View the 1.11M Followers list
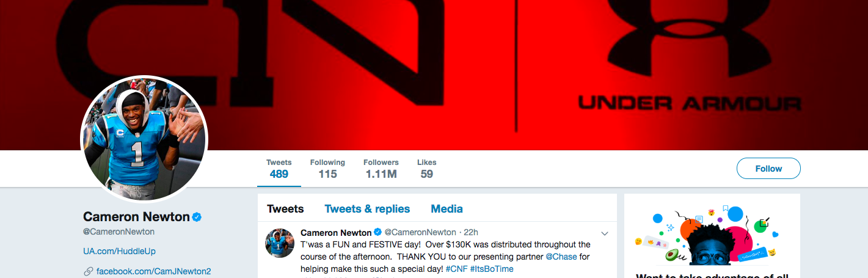The height and width of the screenshot is (278, 868). tap(381, 169)
